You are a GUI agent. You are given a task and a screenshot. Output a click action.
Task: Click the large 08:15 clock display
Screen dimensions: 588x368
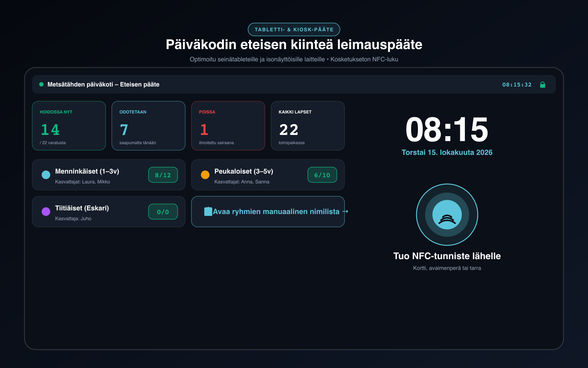click(447, 130)
